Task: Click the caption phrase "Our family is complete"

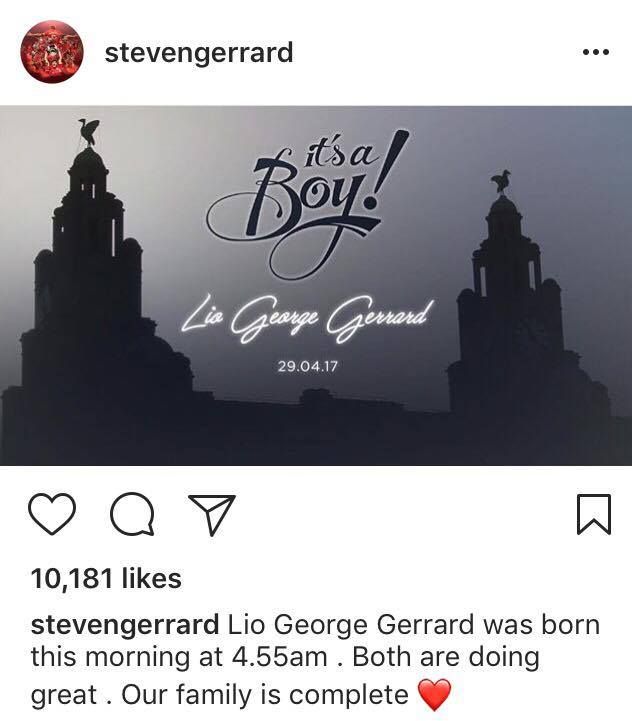Action: point(265,695)
